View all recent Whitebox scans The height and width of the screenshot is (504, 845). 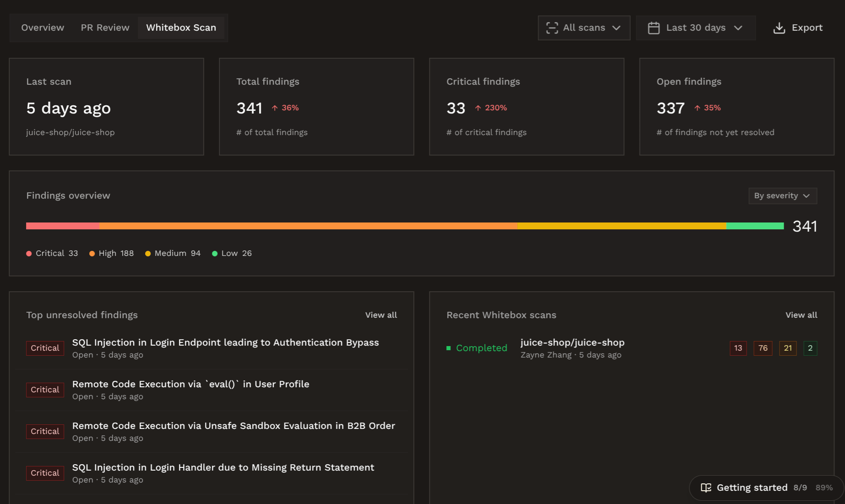click(x=801, y=315)
